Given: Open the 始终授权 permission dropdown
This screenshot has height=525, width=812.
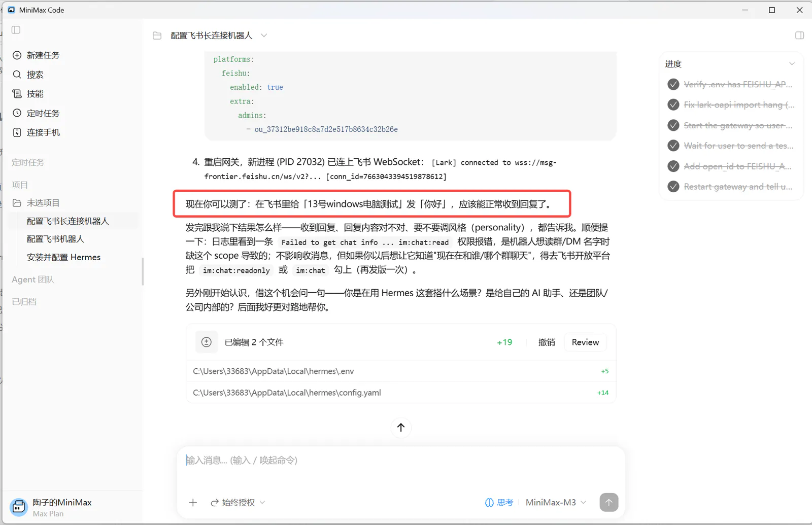Looking at the screenshot, I should coord(238,503).
